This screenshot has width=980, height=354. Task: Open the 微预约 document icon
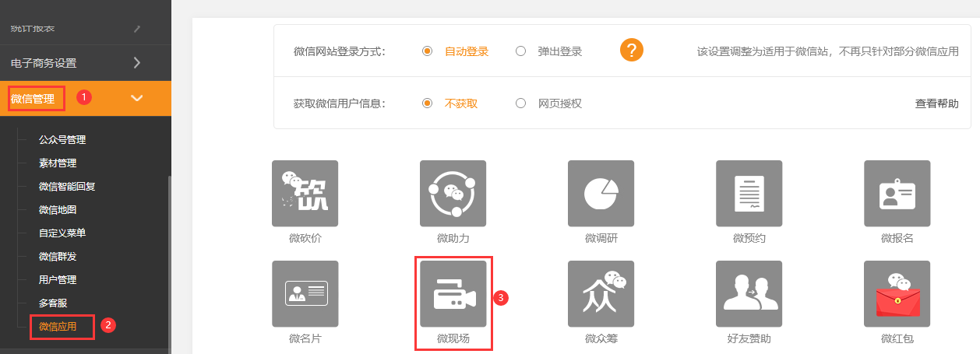pos(749,193)
